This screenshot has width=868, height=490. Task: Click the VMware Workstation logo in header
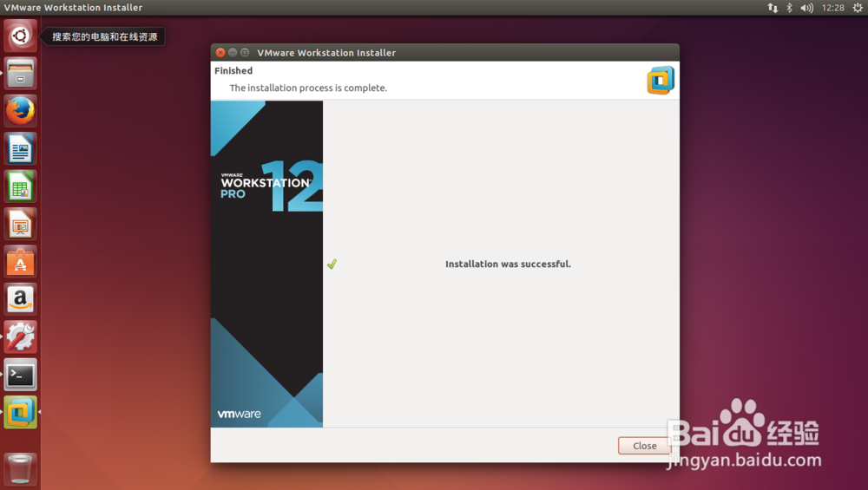tap(661, 80)
